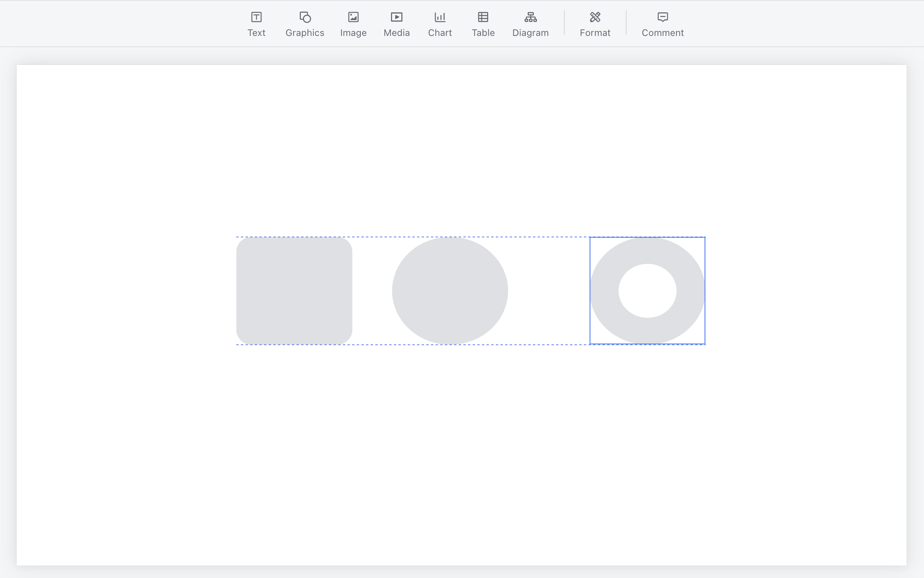Add a comment with the Comment icon
Image resolution: width=924 pixels, height=578 pixels.
tap(662, 17)
